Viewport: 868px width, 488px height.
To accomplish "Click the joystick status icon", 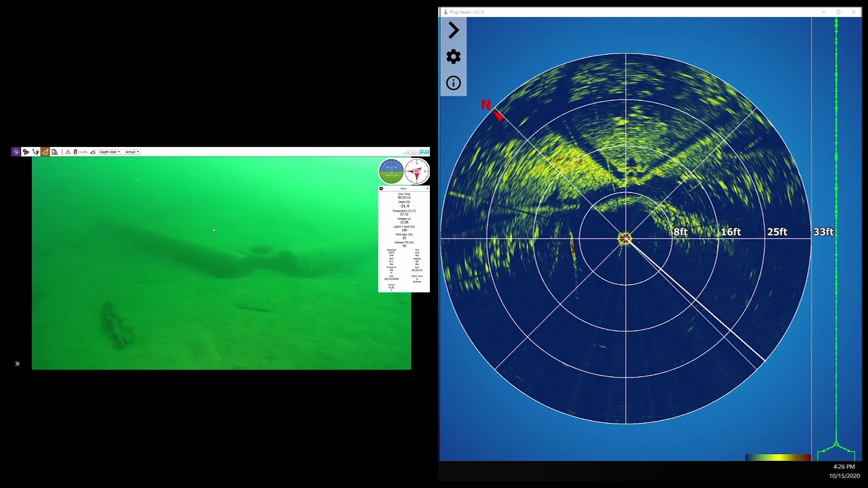I will tap(93, 152).
